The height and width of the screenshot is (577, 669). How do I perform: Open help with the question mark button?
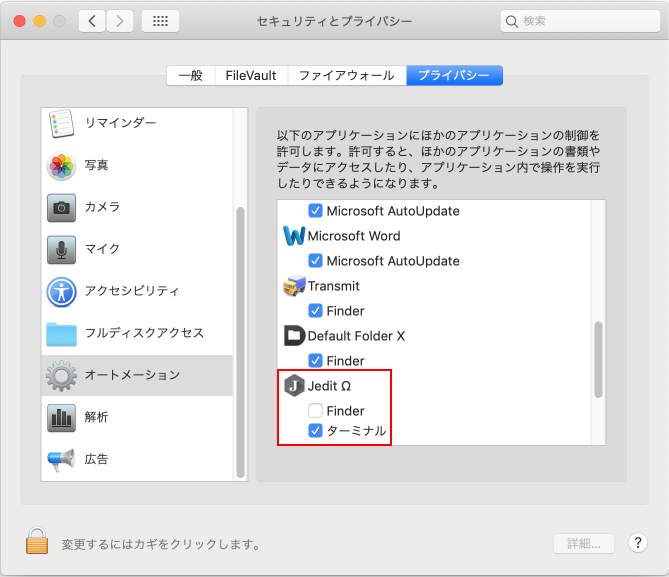click(638, 543)
